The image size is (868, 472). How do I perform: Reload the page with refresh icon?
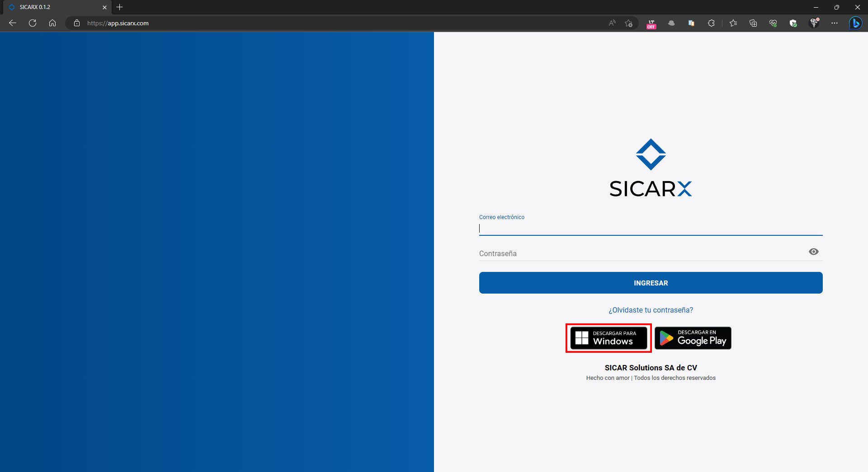tap(33, 23)
